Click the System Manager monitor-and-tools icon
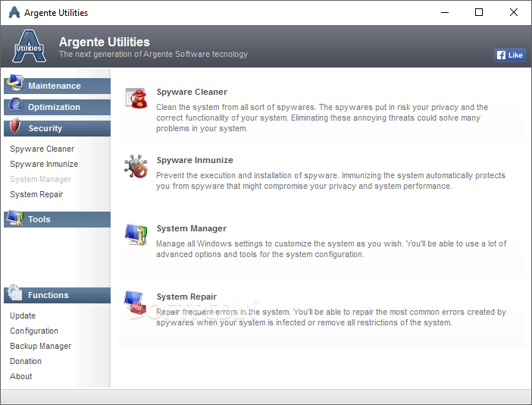Viewport: 532px width, 405px height. [136, 234]
